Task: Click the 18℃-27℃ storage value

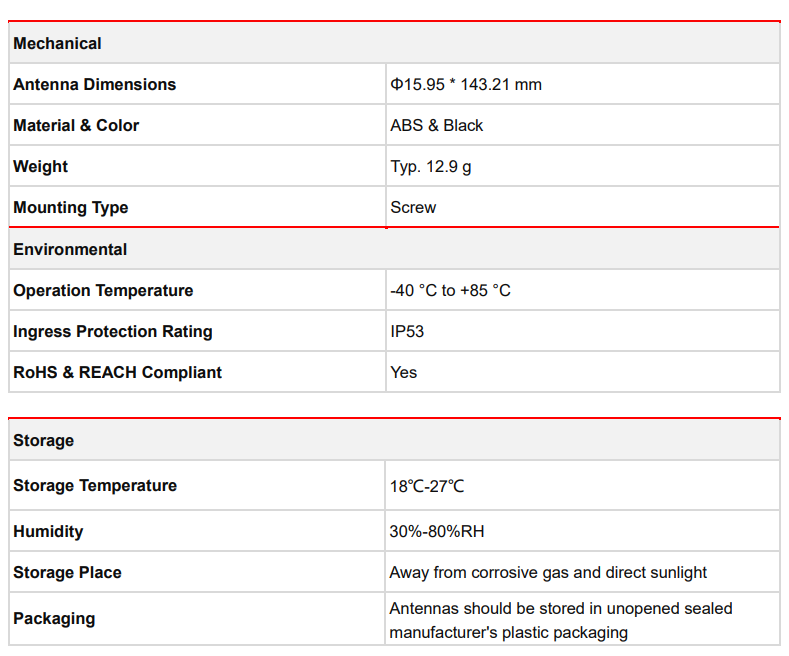Action: click(427, 487)
